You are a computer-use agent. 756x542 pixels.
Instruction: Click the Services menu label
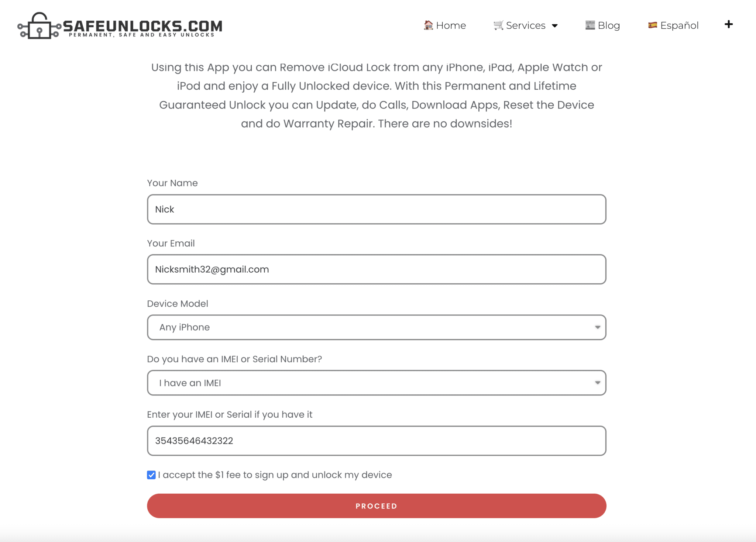[526, 25]
